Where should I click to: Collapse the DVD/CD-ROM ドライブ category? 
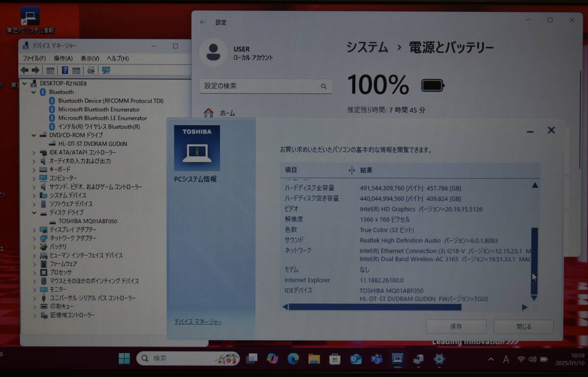(33, 135)
